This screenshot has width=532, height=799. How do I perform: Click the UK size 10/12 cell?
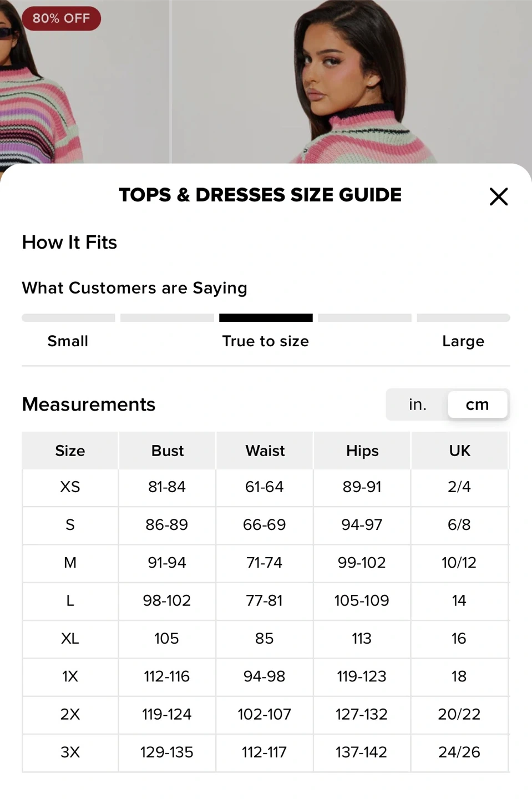coord(459,563)
